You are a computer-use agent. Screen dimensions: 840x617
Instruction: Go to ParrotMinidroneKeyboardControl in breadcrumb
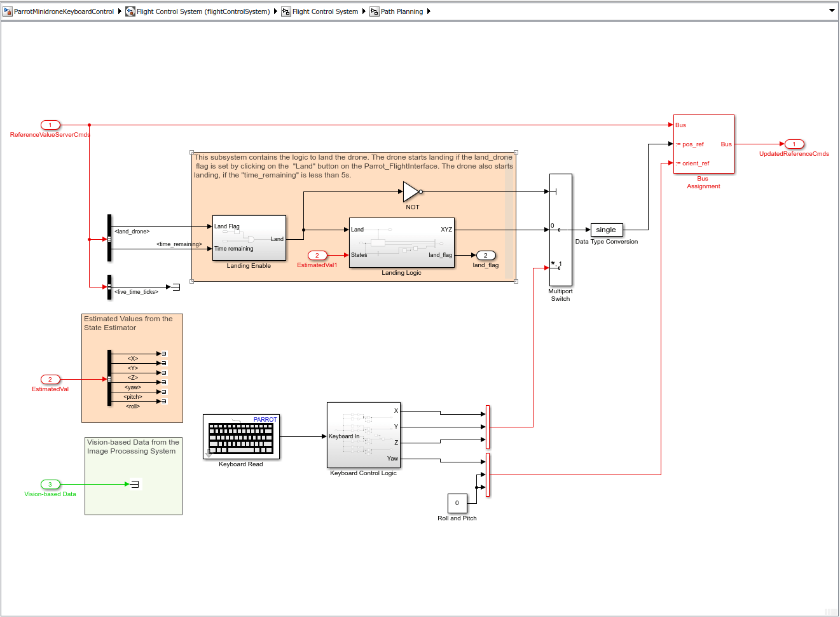coord(64,11)
